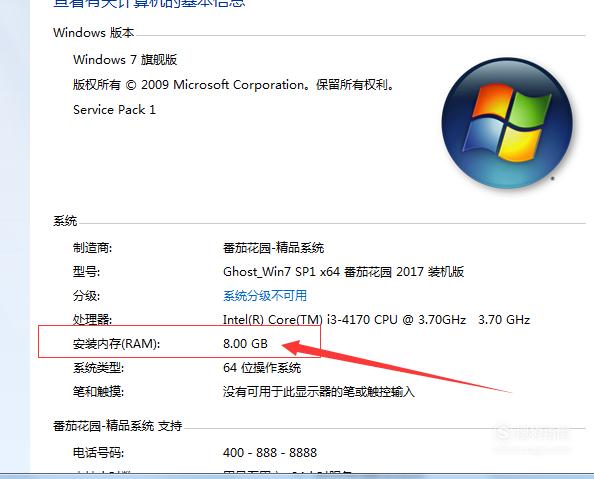Viewport: 594px width, 479px height.
Task: Click the 制造商 label
Action: (x=92, y=248)
